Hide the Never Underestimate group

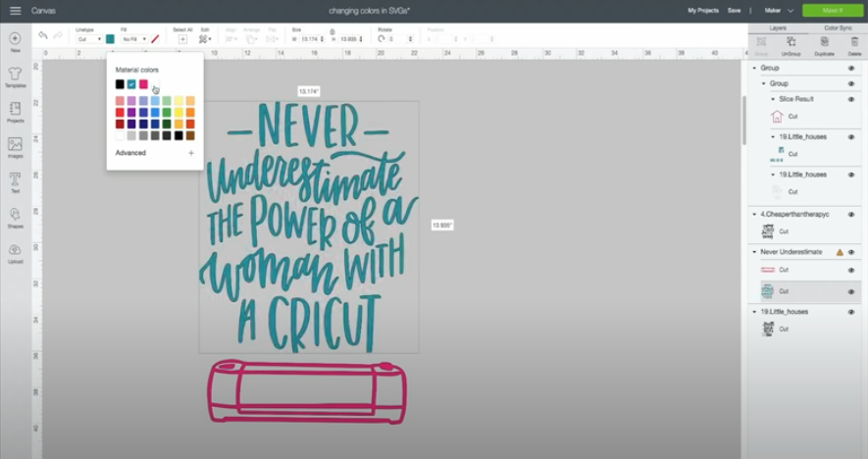(851, 252)
